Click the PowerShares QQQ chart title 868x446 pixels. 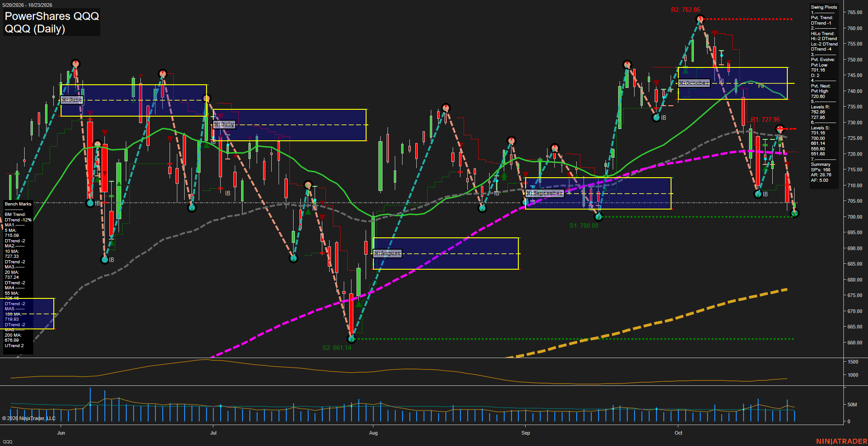pos(52,16)
